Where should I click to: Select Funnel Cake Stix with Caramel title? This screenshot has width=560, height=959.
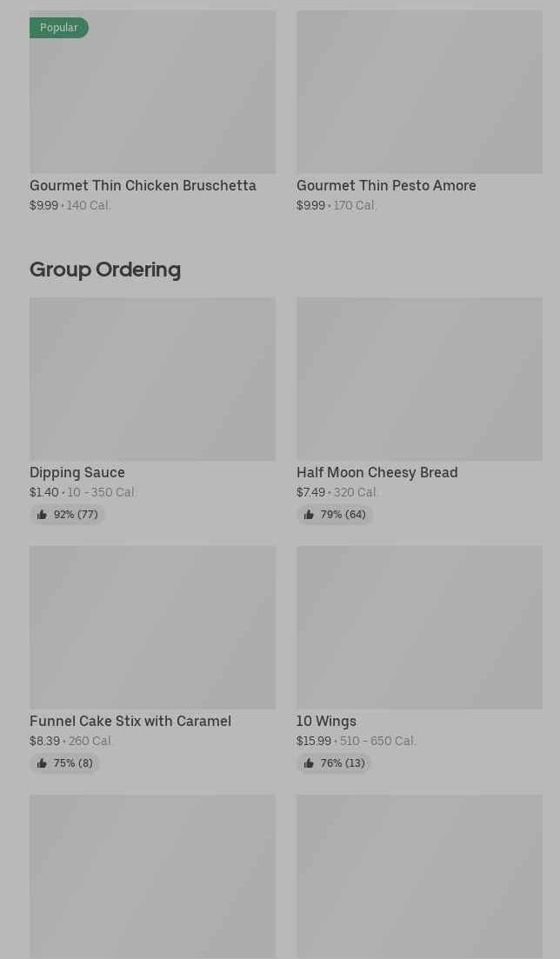130,721
